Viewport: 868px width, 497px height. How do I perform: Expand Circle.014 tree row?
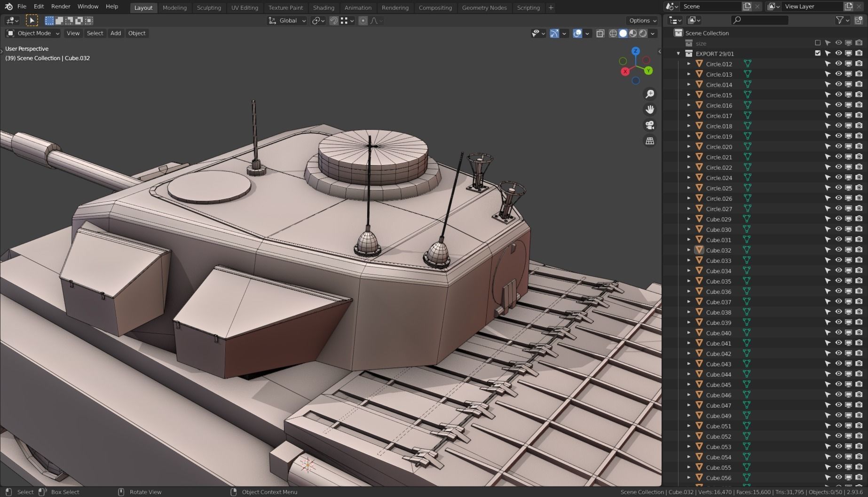tap(689, 85)
